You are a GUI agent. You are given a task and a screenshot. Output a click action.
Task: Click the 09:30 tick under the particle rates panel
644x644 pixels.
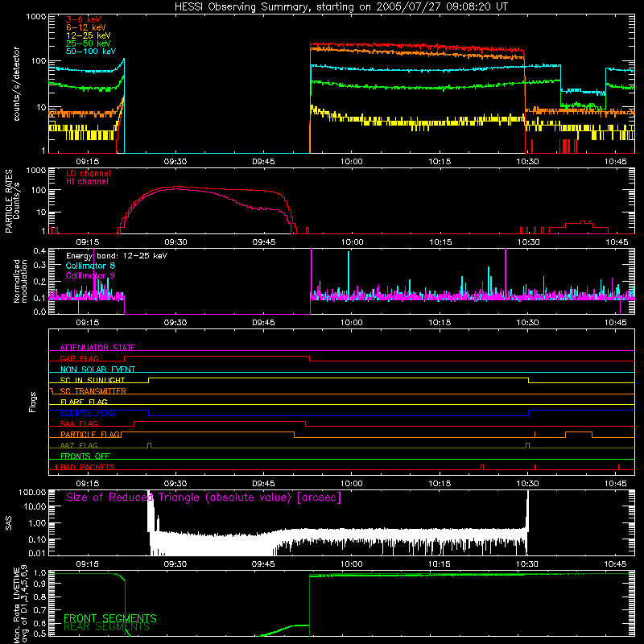pyautogui.click(x=175, y=242)
